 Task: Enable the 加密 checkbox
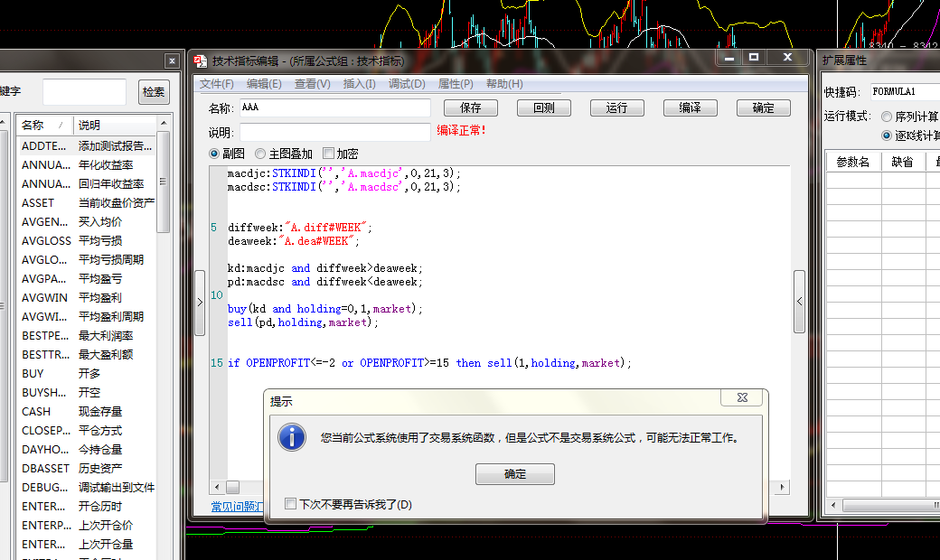click(328, 154)
